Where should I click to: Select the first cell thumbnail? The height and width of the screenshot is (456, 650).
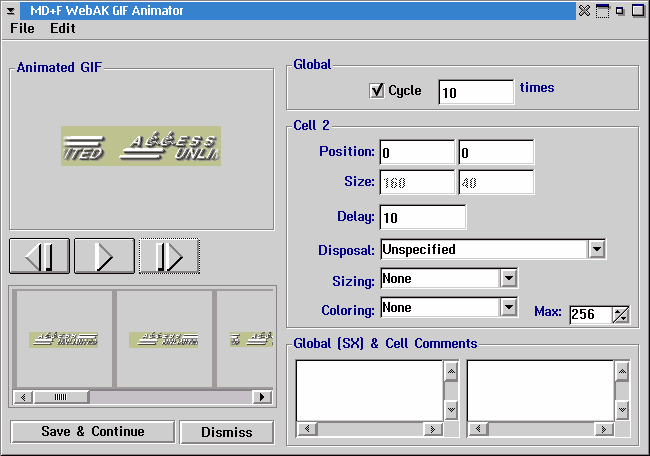point(63,339)
